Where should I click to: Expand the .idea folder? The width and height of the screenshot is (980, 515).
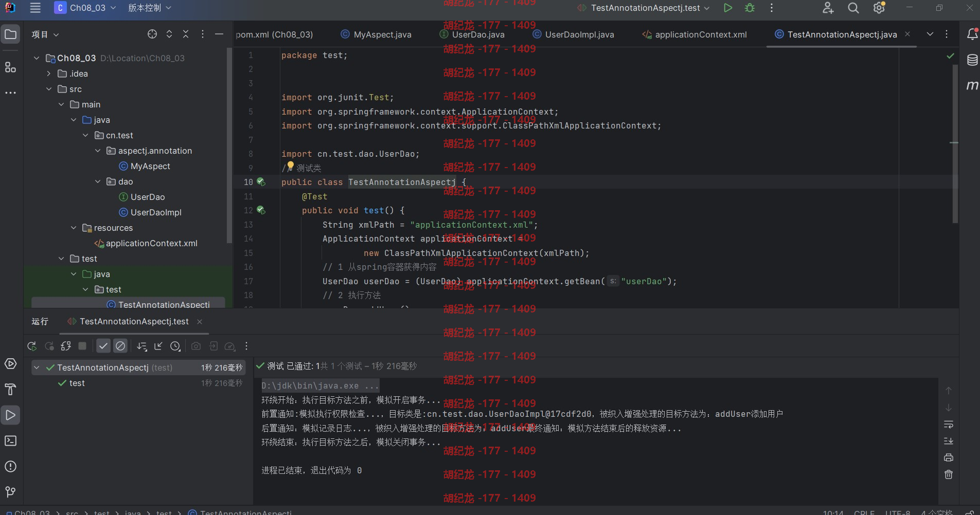pyautogui.click(x=49, y=73)
